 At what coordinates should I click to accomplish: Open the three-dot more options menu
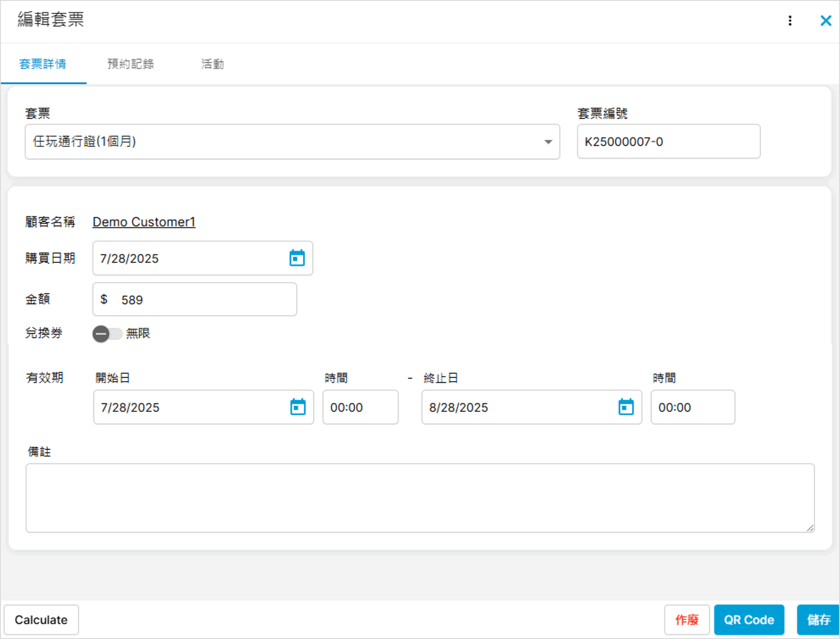pyautogui.click(x=790, y=21)
